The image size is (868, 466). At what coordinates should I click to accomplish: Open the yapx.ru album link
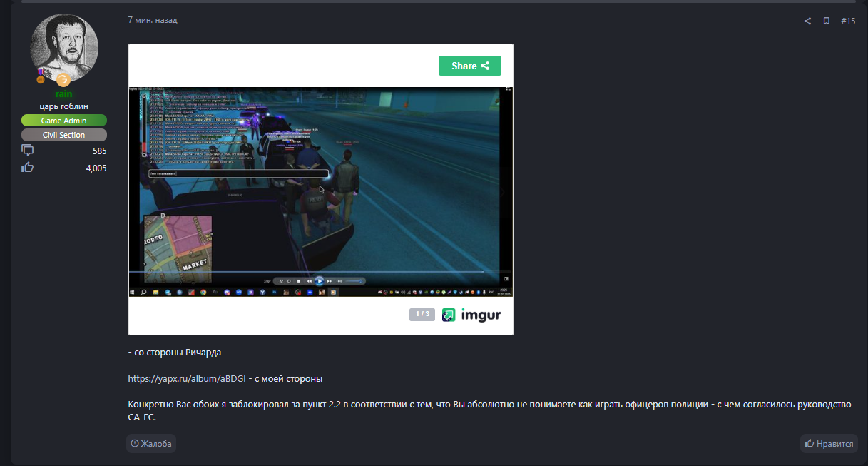[x=188, y=378]
